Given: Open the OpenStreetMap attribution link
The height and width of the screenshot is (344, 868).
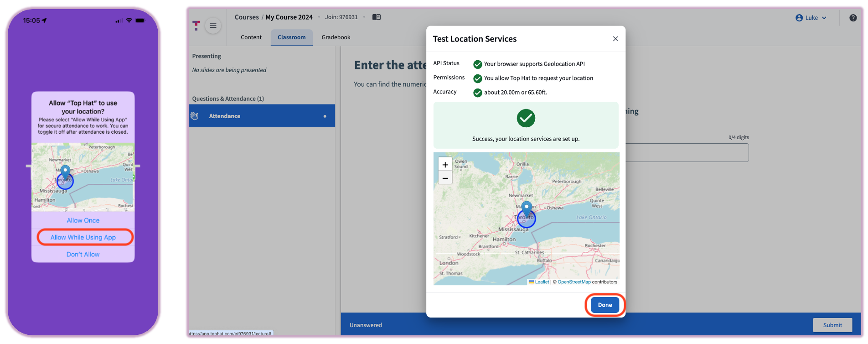Looking at the screenshot, I should coord(573,282).
